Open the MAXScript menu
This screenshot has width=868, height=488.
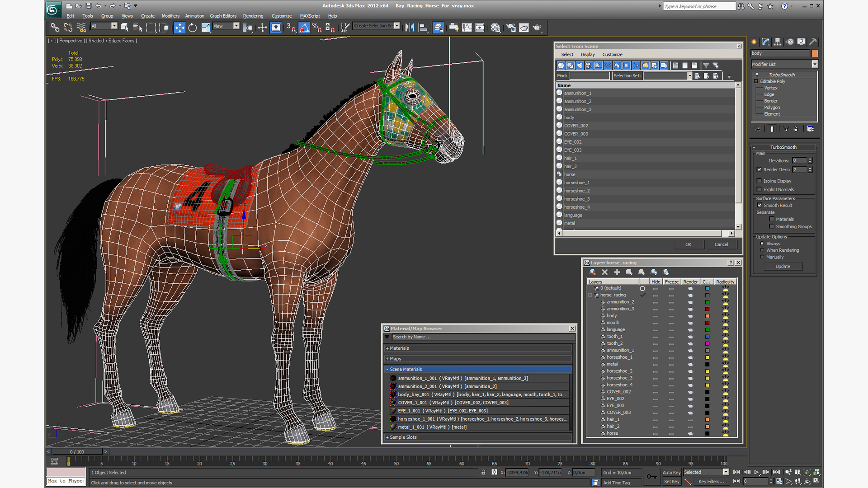coord(310,16)
